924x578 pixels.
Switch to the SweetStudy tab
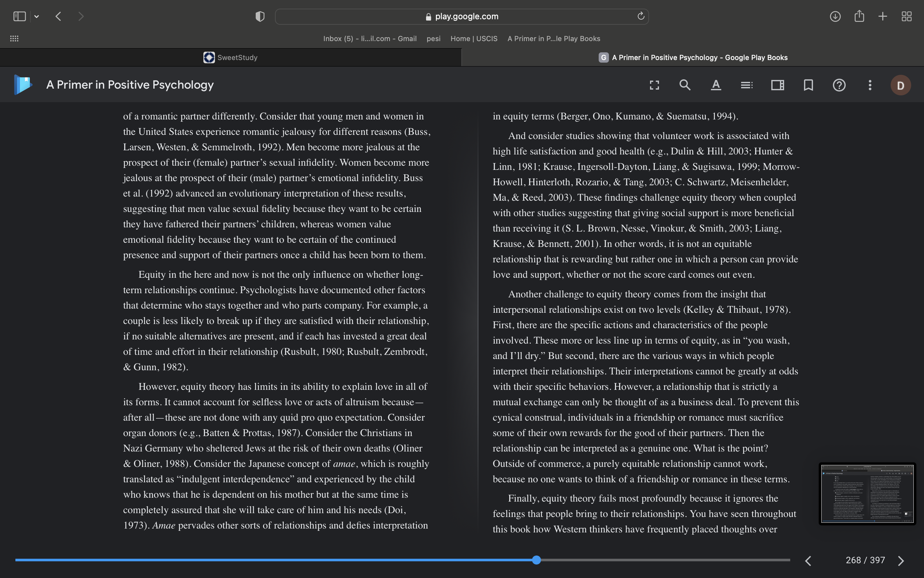pos(231,57)
